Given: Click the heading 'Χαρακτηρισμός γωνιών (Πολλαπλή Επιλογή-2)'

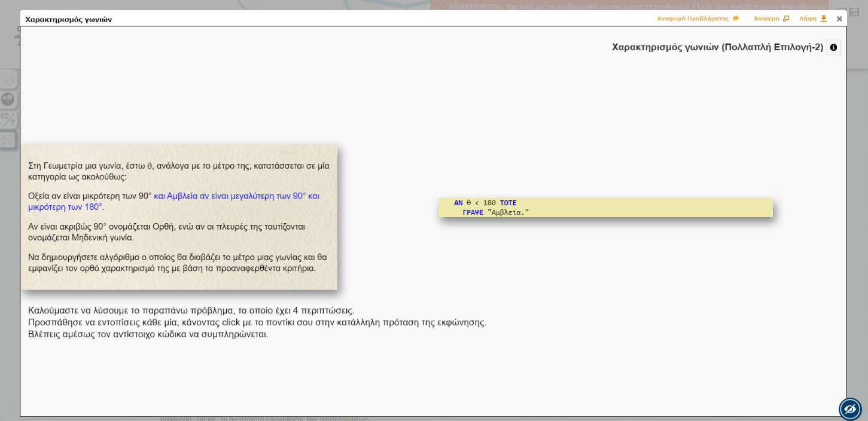Looking at the screenshot, I should [717, 47].
